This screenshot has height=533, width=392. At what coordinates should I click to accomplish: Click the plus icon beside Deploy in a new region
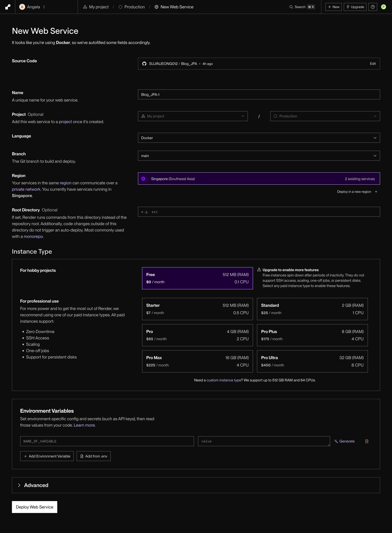click(x=376, y=192)
